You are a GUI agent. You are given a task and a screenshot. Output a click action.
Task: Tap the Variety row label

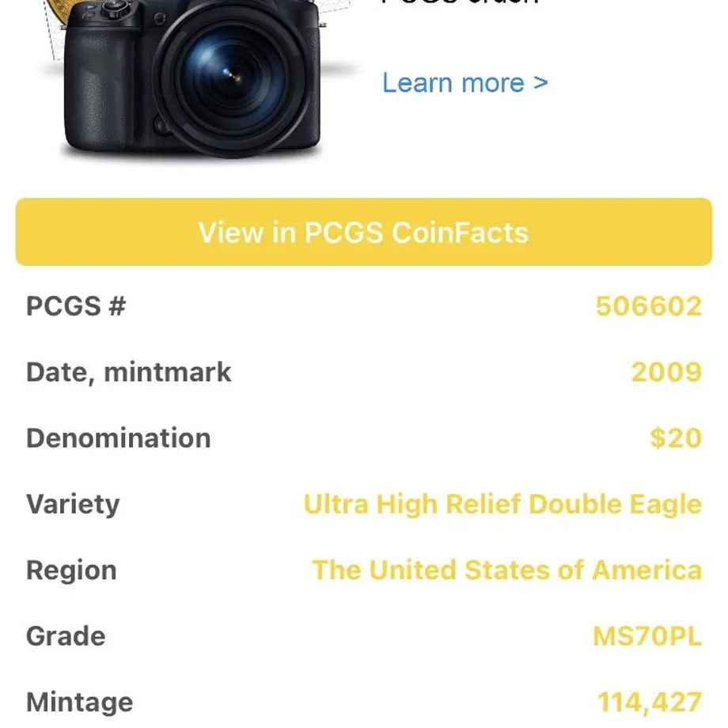click(x=73, y=505)
